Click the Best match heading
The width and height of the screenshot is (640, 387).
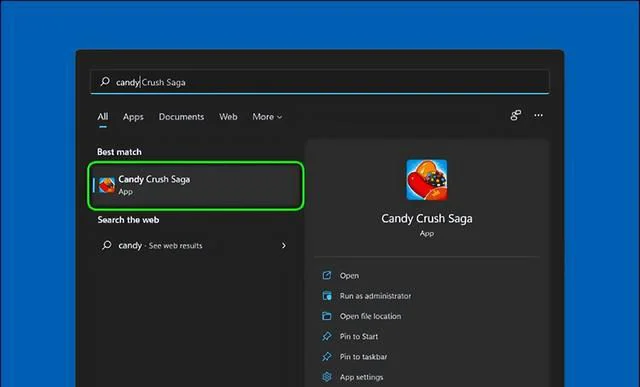(x=119, y=152)
